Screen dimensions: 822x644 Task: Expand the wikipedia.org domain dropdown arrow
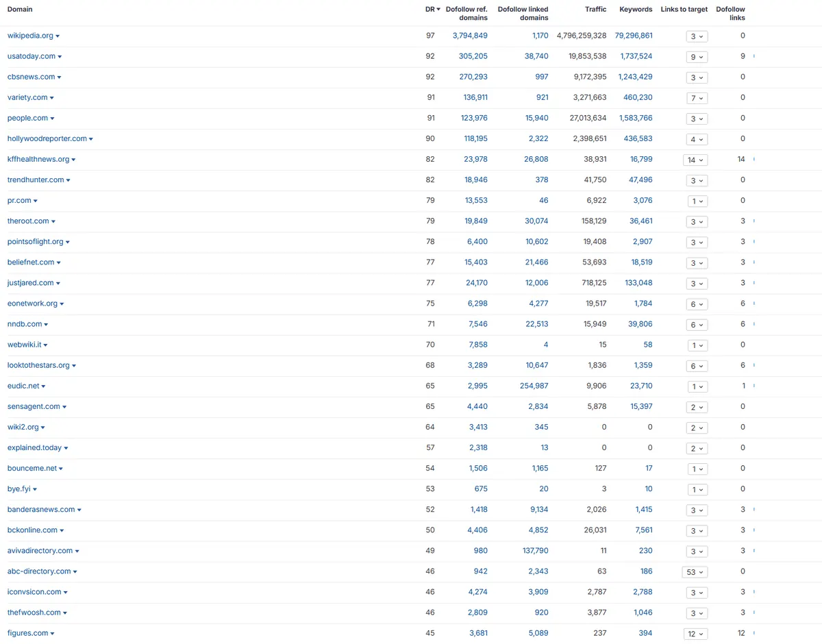tap(58, 36)
